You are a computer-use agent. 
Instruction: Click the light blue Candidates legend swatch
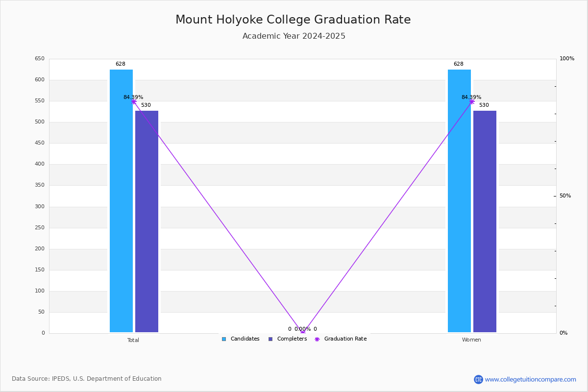(x=224, y=339)
